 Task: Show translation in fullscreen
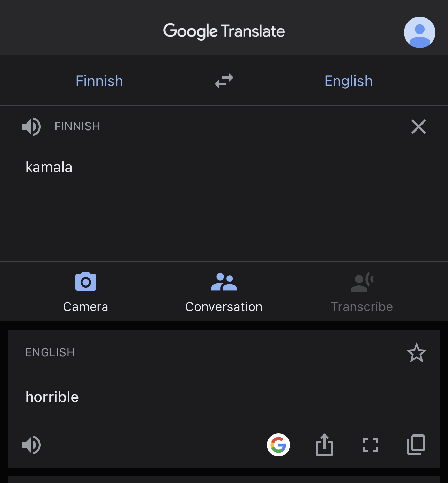pyautogui.click(x=370, y=445)
